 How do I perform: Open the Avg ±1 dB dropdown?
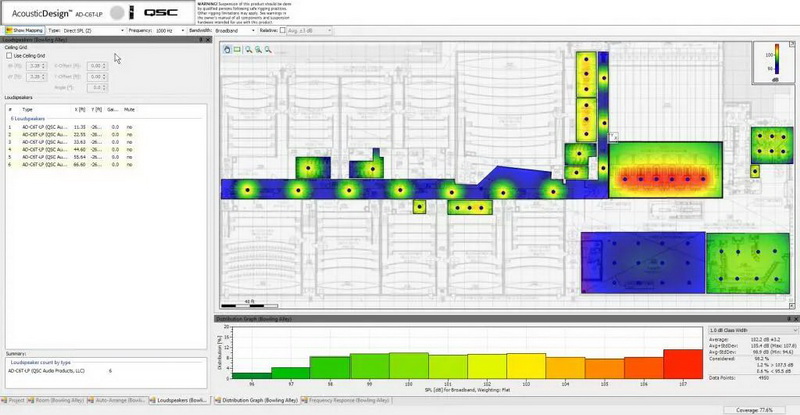[x=309, y=31]
